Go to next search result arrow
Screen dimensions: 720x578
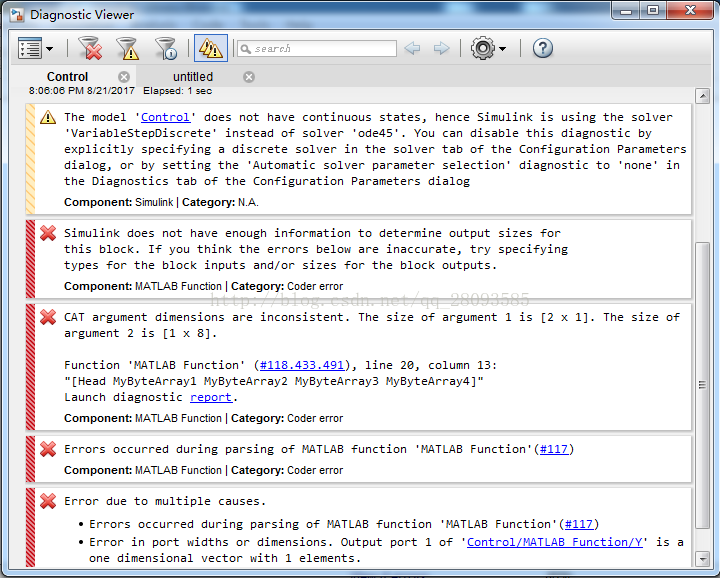tap(441, 48)
